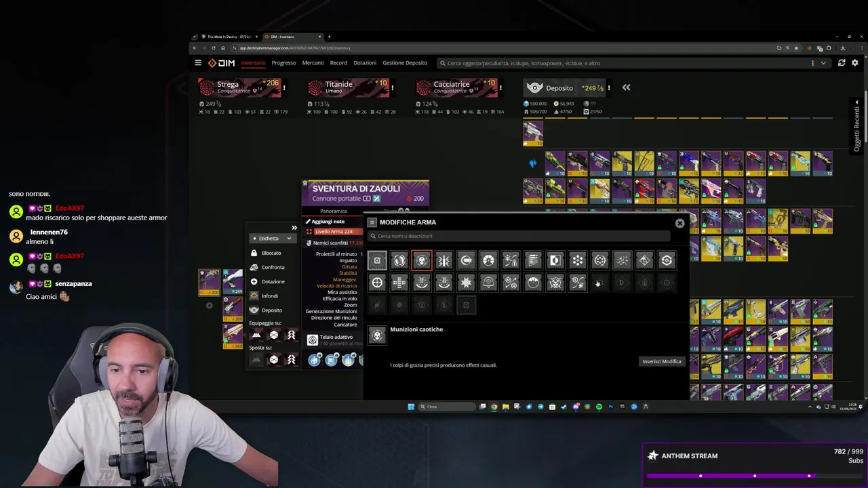This screenshot has height=488, width=868.
Task: Open the Dotazioni tab
Action: point(365,63)
